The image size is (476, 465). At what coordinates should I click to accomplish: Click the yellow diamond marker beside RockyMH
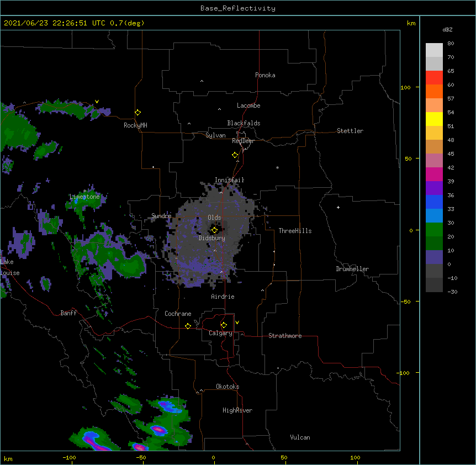(138, 113)
